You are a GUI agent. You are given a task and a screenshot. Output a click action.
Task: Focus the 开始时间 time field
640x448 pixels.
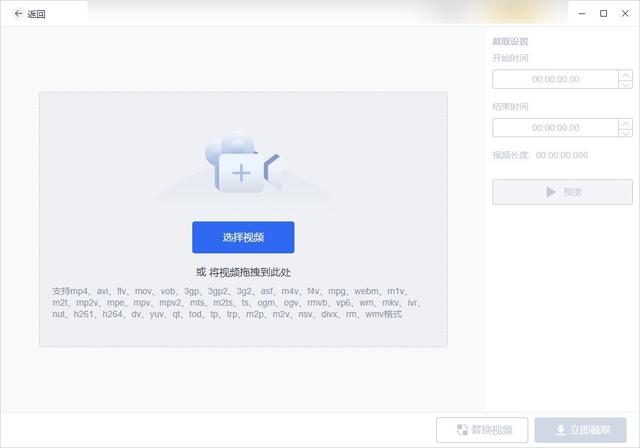pos(556,79)
